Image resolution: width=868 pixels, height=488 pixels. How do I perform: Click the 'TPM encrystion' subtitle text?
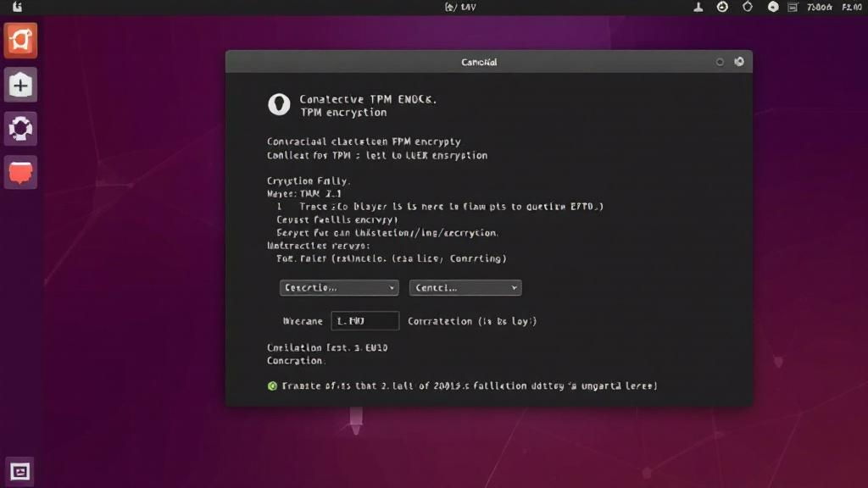[343, 113]
